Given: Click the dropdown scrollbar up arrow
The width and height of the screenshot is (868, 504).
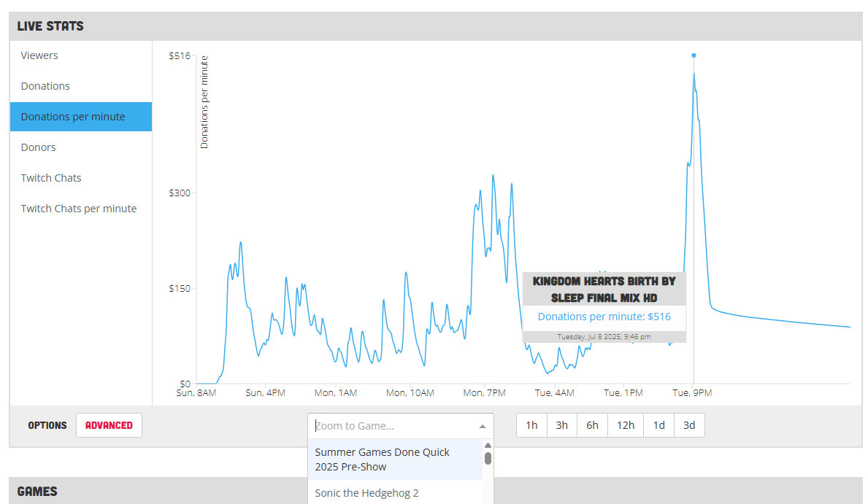Looking at the screenshot, I should click(x=488, y=446).
